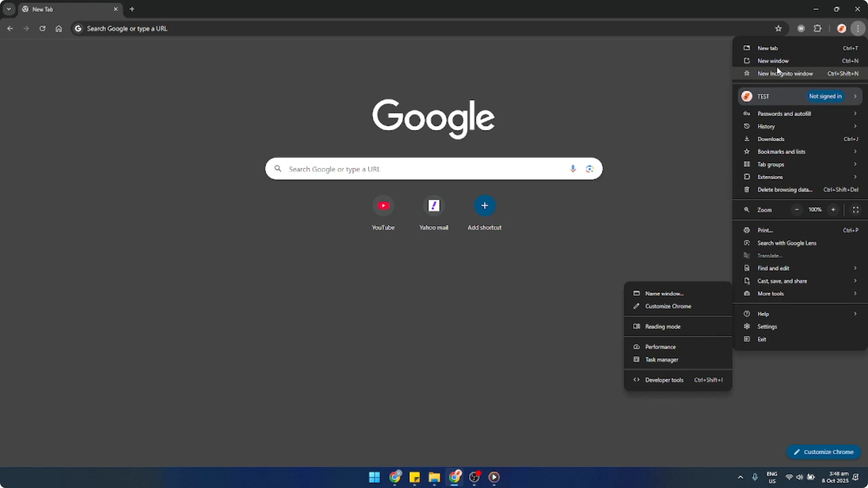Focus the Google search box on page
Image resolution: width=868 pixels, height=488 pixels.
(434, 169)
